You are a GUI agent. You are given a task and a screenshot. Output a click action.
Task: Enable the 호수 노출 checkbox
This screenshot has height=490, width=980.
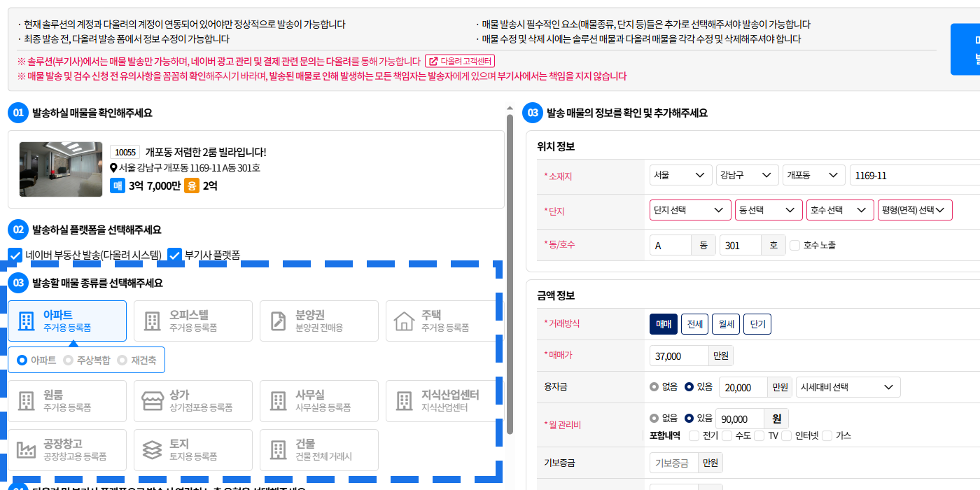(794, 246)
